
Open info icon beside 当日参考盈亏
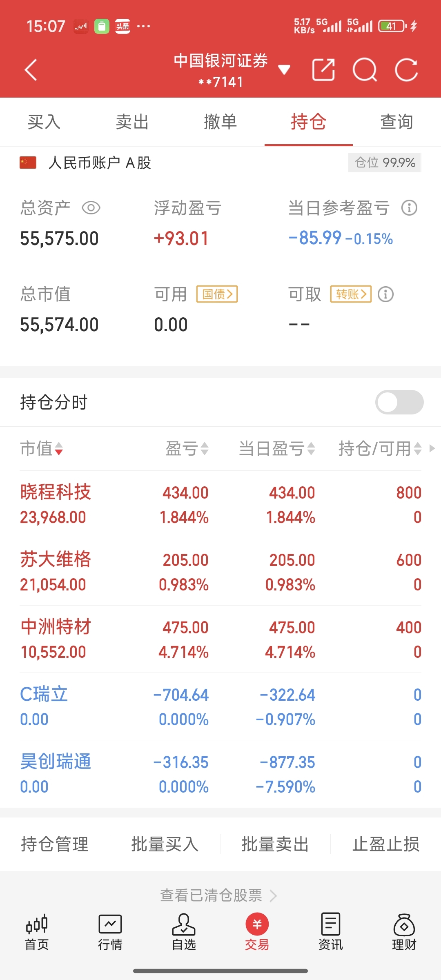(409, 208)
